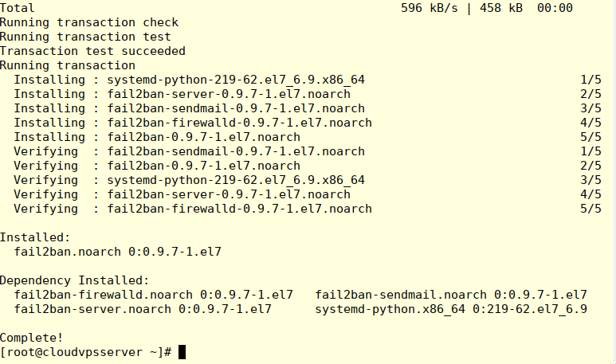Screen dimensions: 616x364
Task: Click 'Dependency Installed:' heading line
Action: click(75, 280)
